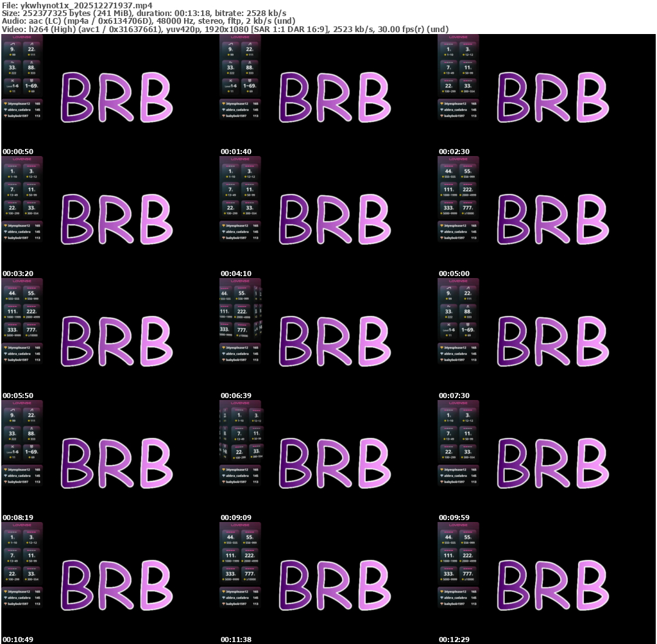Click the 00:12:29 timestamp label
This screenshot has width=657, height=644.
[x=454, y=640]
